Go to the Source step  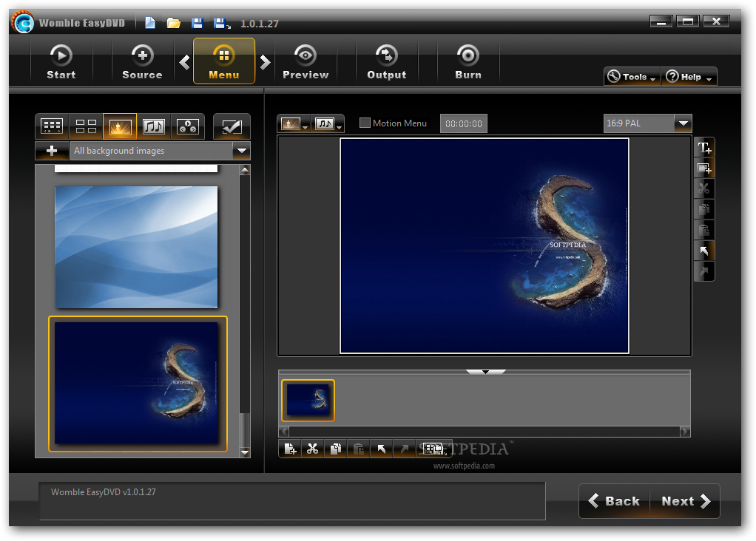(x=142, y=61)
